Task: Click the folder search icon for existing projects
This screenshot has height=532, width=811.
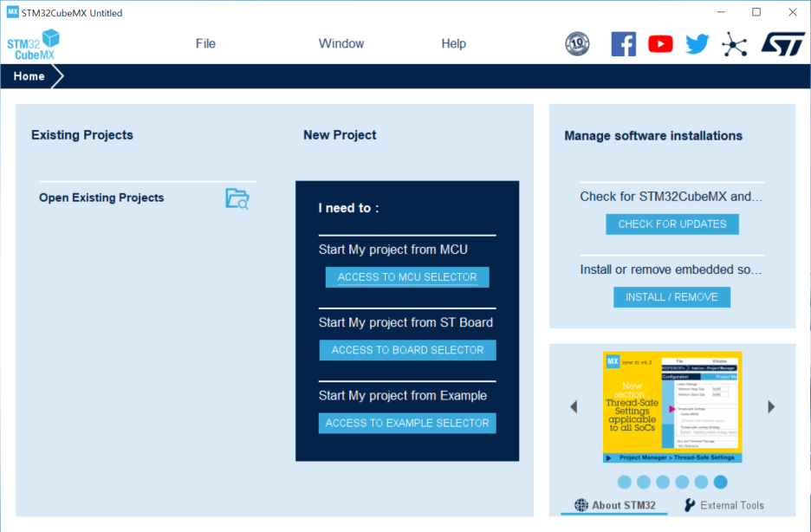Action: coord(237,199)
